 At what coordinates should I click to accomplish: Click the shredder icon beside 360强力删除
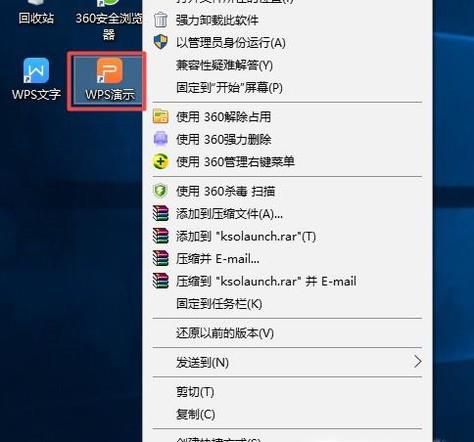tap(161, 139)
